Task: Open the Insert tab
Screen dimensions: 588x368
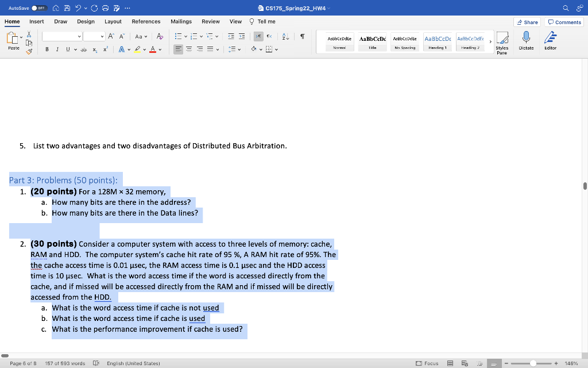Action: tap(36, 21)
